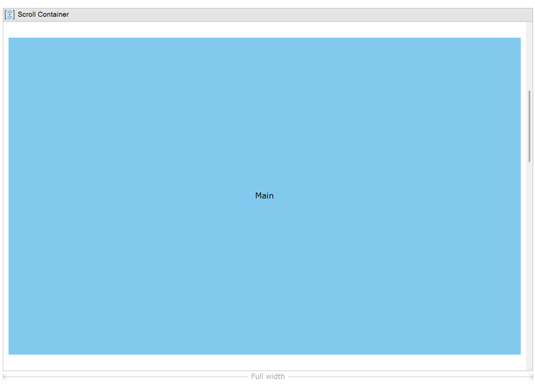Click the Scroll Container icon in the header

click(x=9, y=14)
